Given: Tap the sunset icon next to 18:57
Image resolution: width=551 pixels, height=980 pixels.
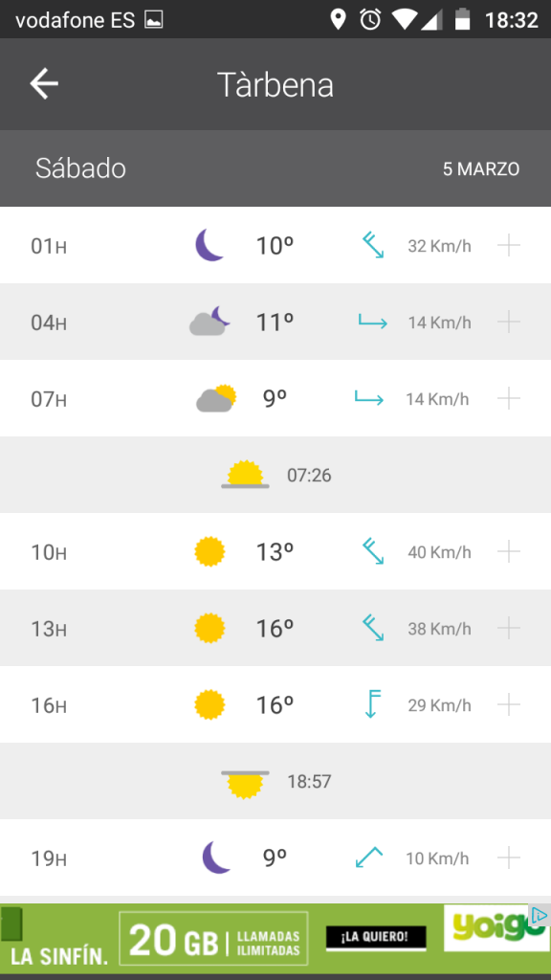Looking at the screenshot, I should click(245, 784).
